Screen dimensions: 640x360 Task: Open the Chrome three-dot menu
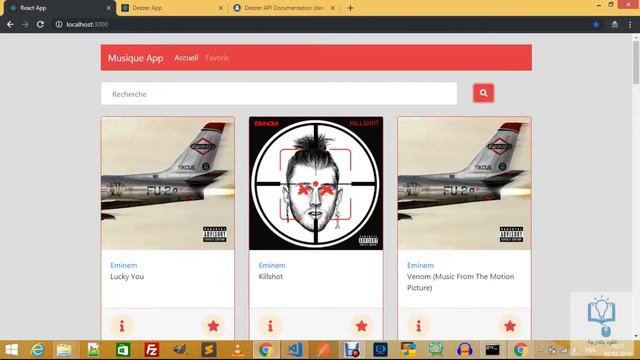[x=630, y=24]
